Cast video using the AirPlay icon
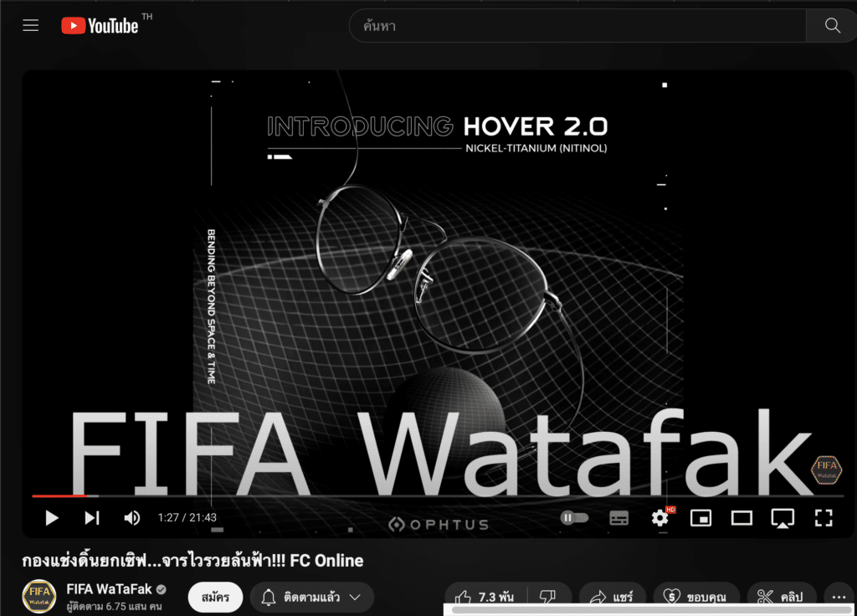 783,518
